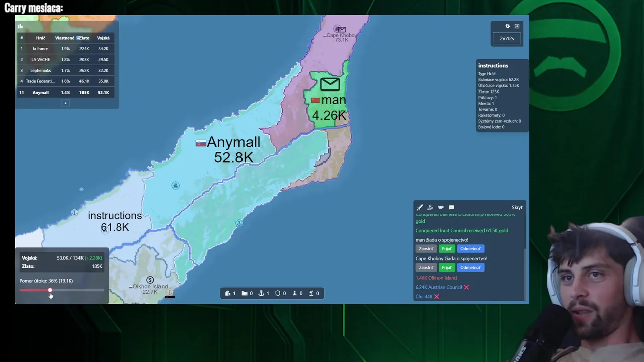Screen dimensions: 644x362
Task: Click the Vojská 53.0K / 134K value
Action: pos(70,258)
